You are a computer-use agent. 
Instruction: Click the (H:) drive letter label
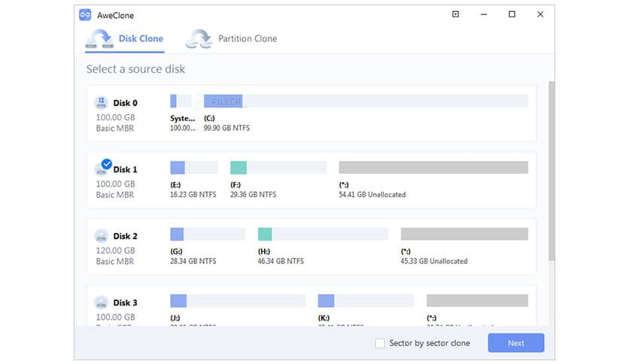click(x=264, y=251)
